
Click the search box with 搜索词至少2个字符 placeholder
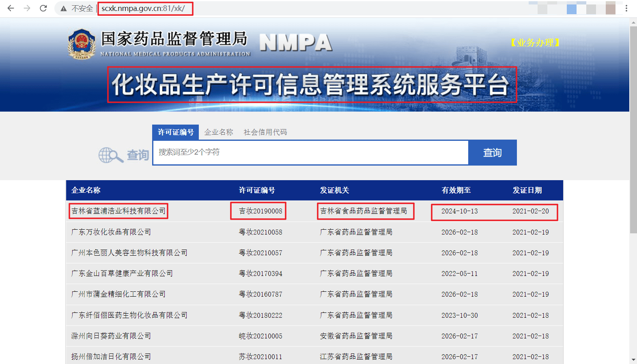click(x=311, y=153)
